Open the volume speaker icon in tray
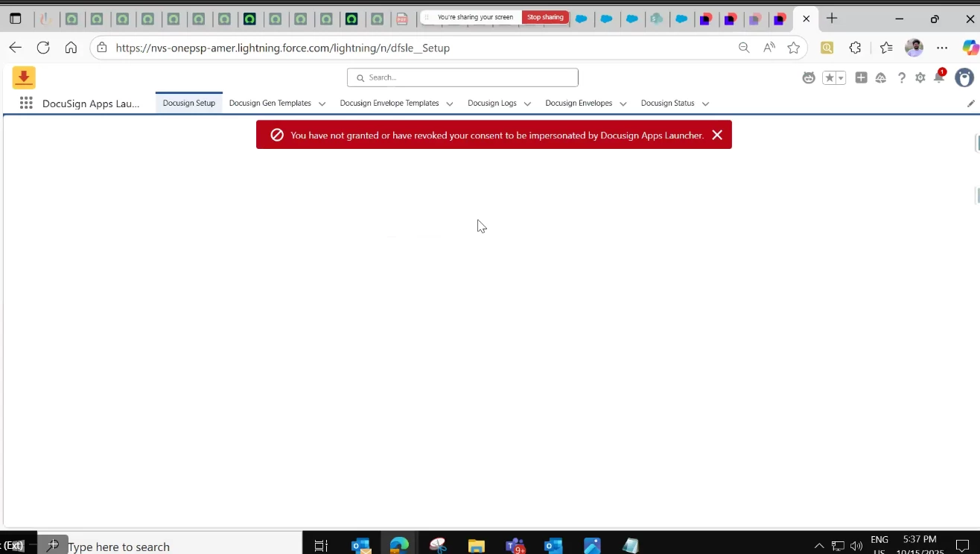 [x=856, y=546]
